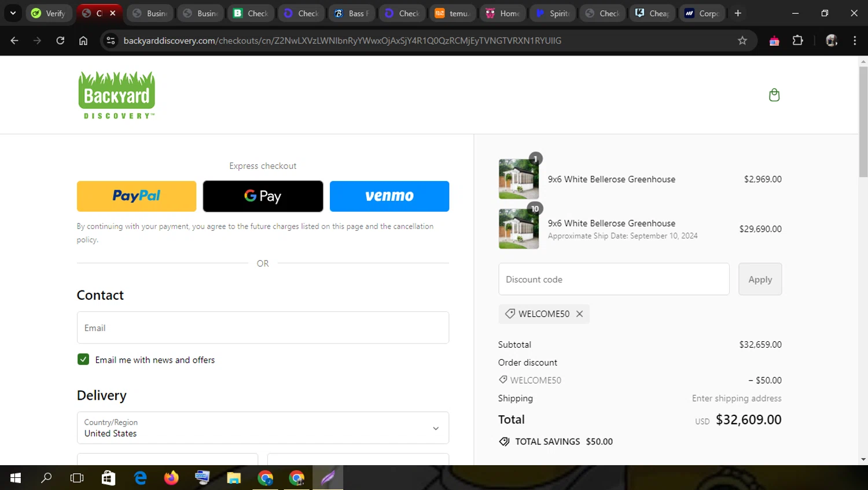
Task: Click the – $50.00 order discount amount
Action: 765,380
